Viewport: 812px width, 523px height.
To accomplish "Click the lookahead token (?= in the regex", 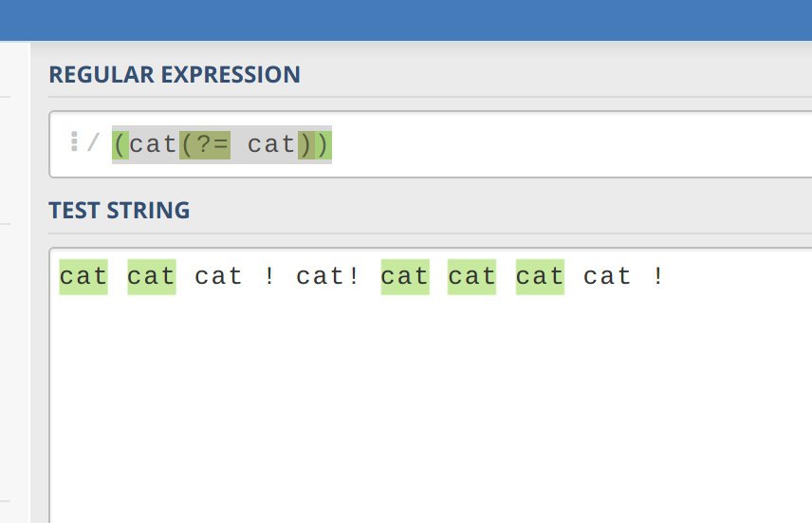I will [x=204, y=145].
